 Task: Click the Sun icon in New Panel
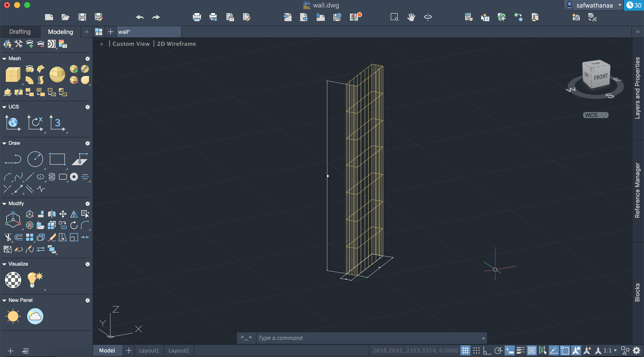[x=13, y=316]
